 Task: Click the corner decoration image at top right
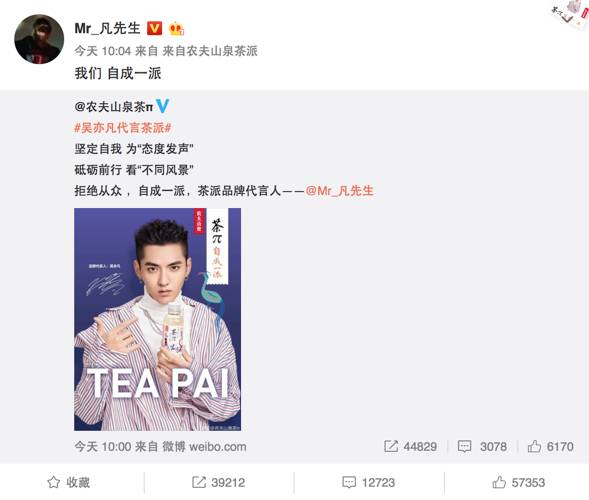570,11
